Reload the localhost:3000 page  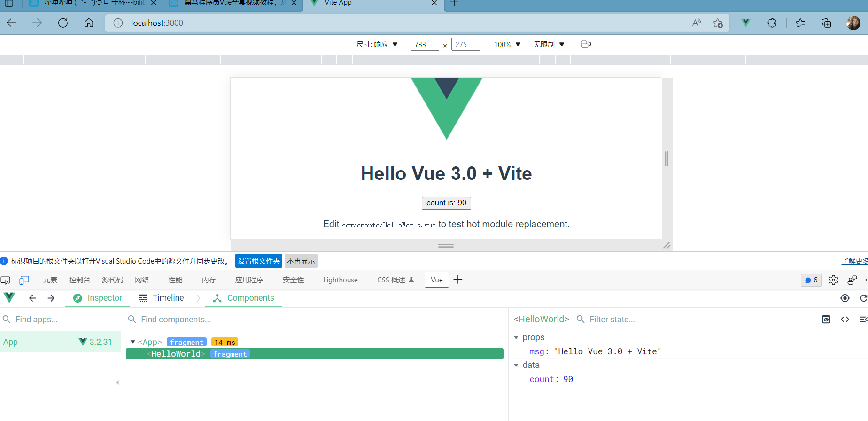63,23
